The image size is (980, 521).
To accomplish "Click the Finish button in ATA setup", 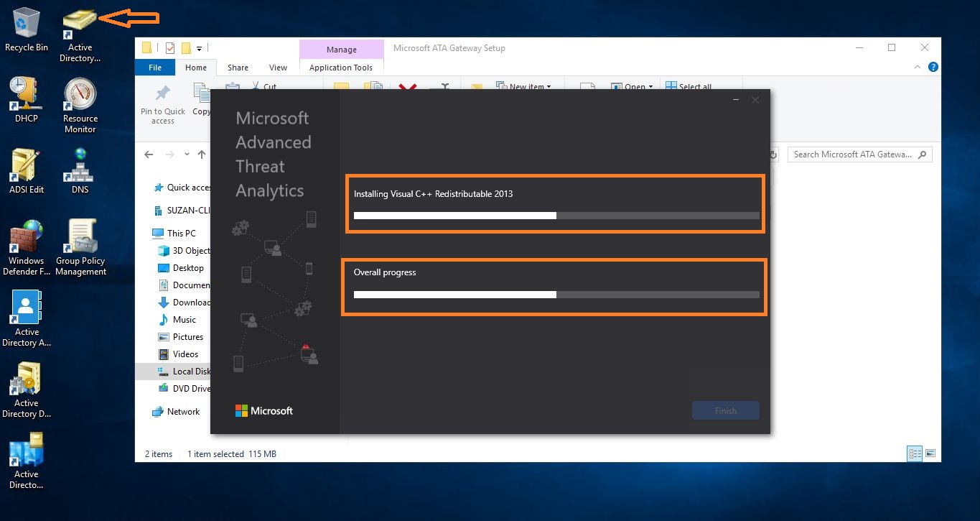I will [726, 411].
